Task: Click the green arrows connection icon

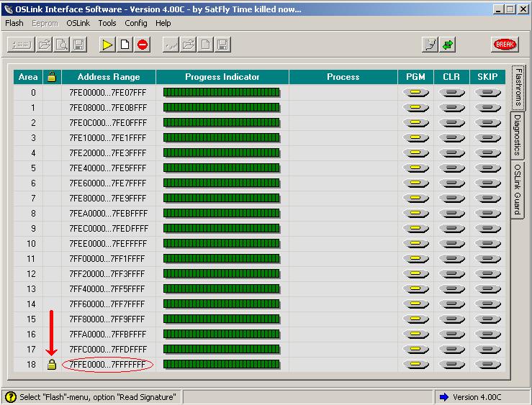Action: coord(448,45)
